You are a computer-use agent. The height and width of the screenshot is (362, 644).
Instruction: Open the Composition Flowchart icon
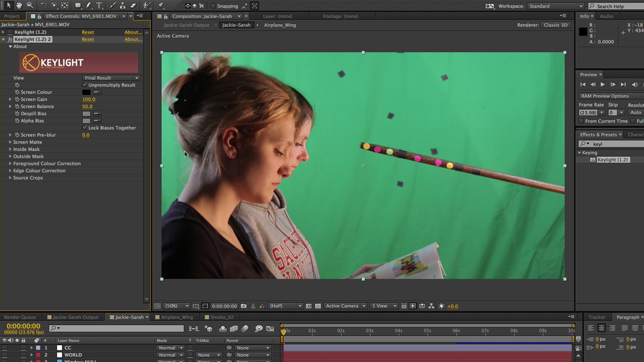click(431, 306)
